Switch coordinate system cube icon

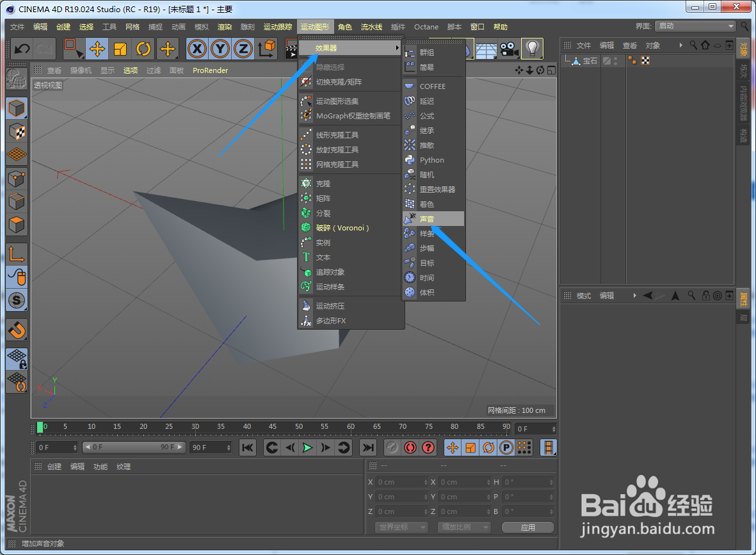click(267, 49)
